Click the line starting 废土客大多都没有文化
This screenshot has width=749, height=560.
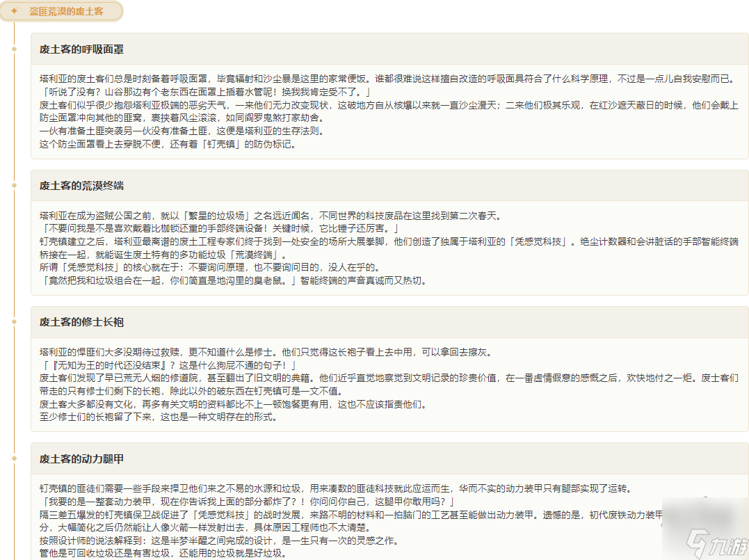pos(234,404)
